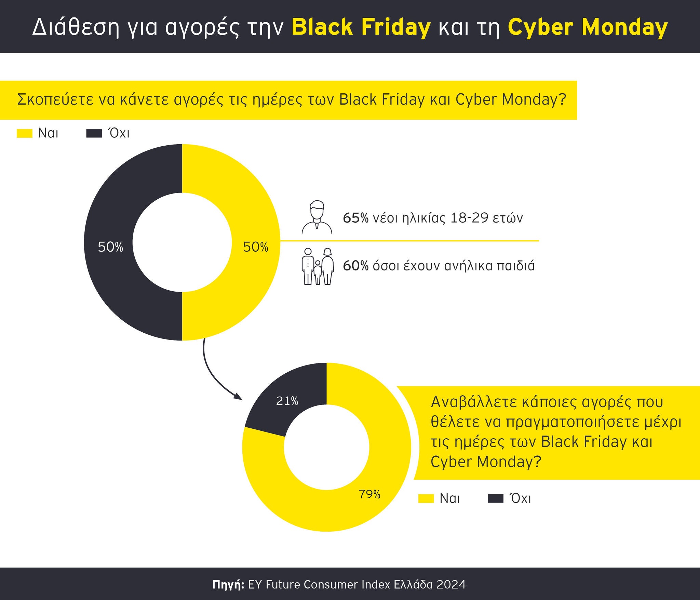Click the bold Black Friday text in title
Viewport: 700px width, 600px height.
pos(361,27)
